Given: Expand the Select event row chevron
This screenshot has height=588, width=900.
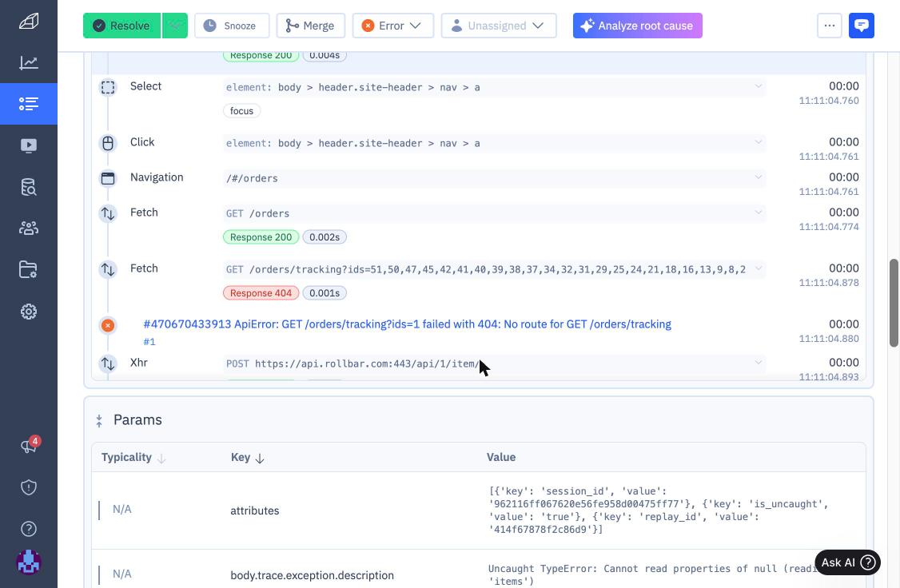Looking at the screenshot, I should pyautogui.click(x=759, y=86).
